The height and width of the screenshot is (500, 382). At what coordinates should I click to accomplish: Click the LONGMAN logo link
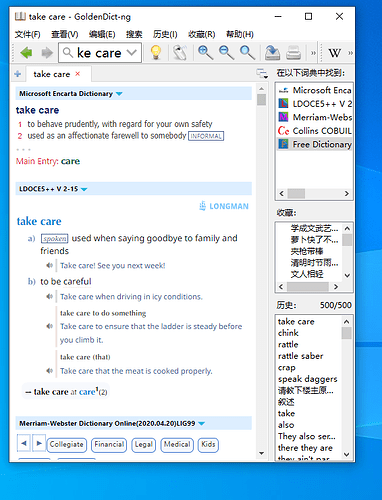coord(224,206)
